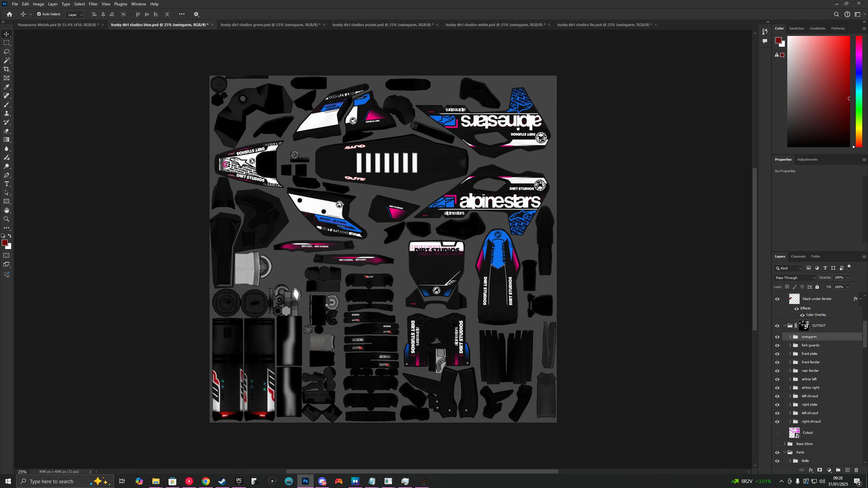This screenshot has height=488, width=868.
Task: Filter layers by type layers
Action: point(825,268)
